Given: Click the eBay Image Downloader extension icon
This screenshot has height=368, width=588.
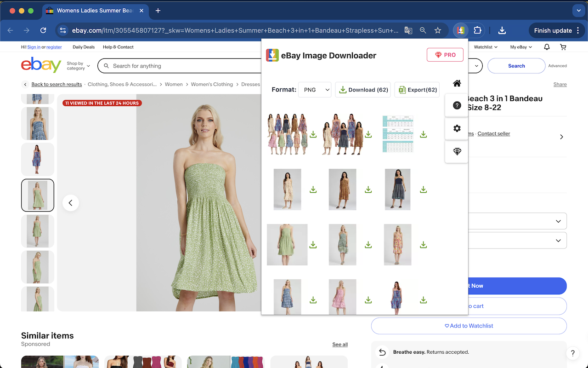Looking at the screenshot, I should [x=459, y=30].
